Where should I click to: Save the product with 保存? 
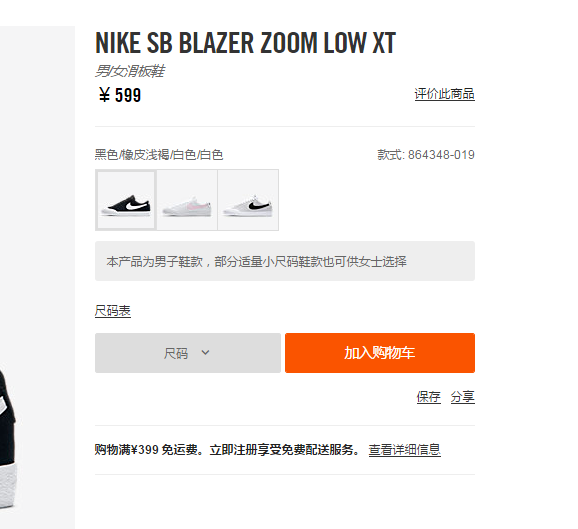click(x=428, y=397)
